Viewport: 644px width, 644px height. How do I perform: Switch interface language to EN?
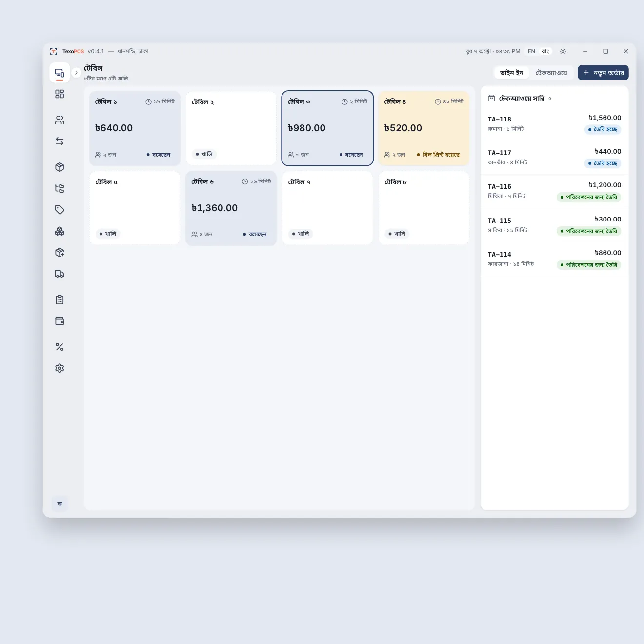pos(531,51)
